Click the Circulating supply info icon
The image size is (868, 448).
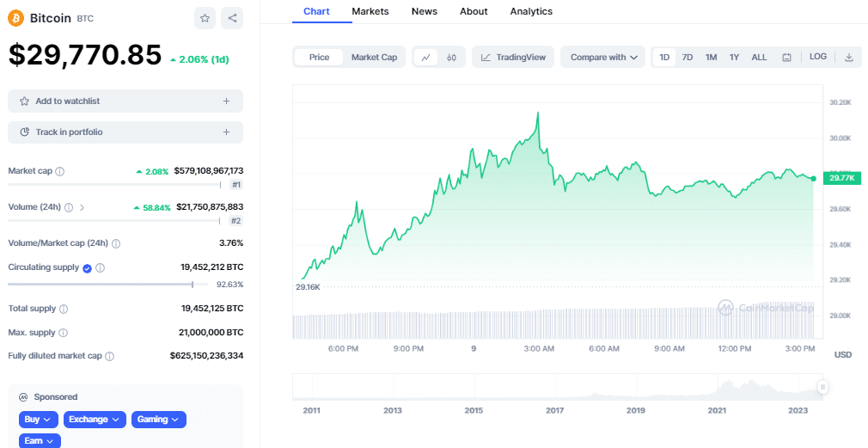[x=101, y=268]
